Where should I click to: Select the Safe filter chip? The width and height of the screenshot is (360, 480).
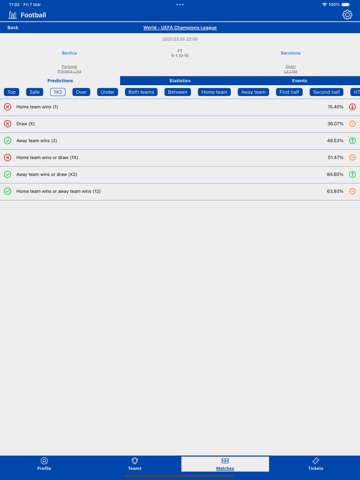tap(35, 92)
